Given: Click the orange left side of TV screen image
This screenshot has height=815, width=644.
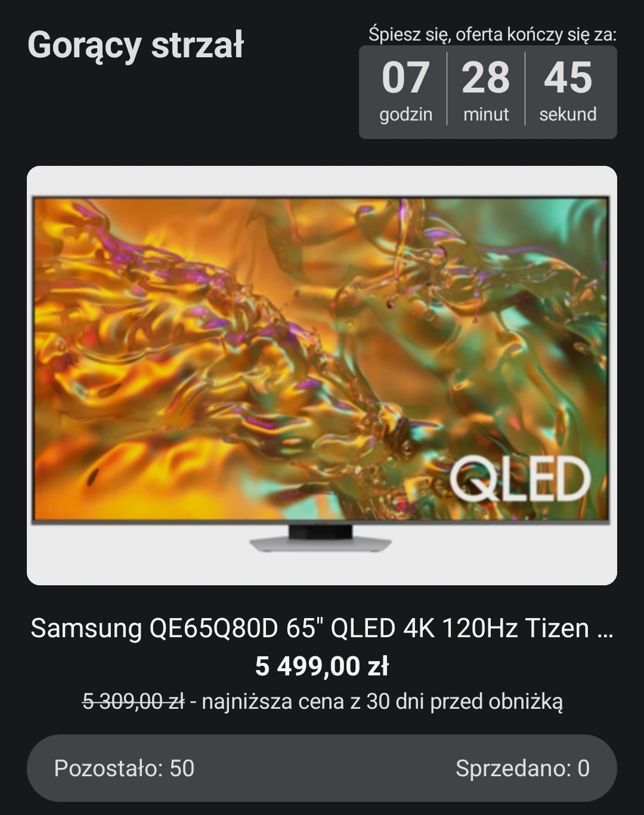Looking at the screenshot, I should coord(119,358).
